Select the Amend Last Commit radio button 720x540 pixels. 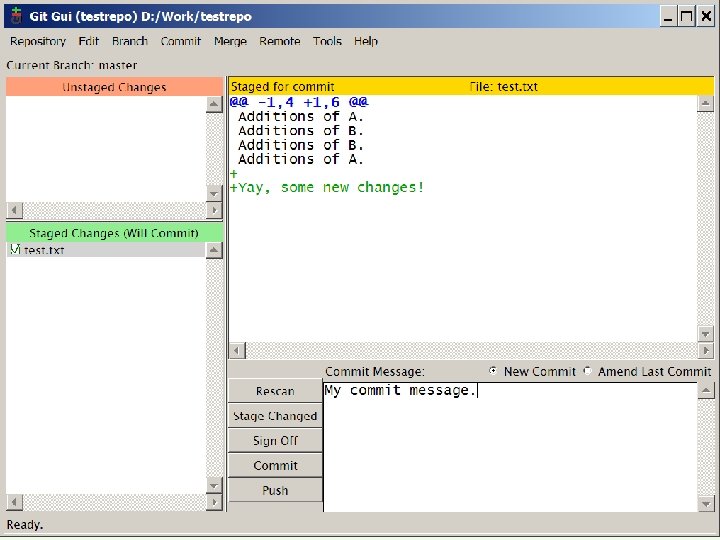coord(587,371)
